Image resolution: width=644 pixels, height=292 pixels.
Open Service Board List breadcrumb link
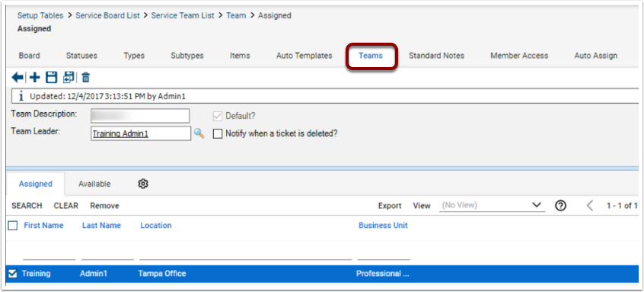point(107,15)
